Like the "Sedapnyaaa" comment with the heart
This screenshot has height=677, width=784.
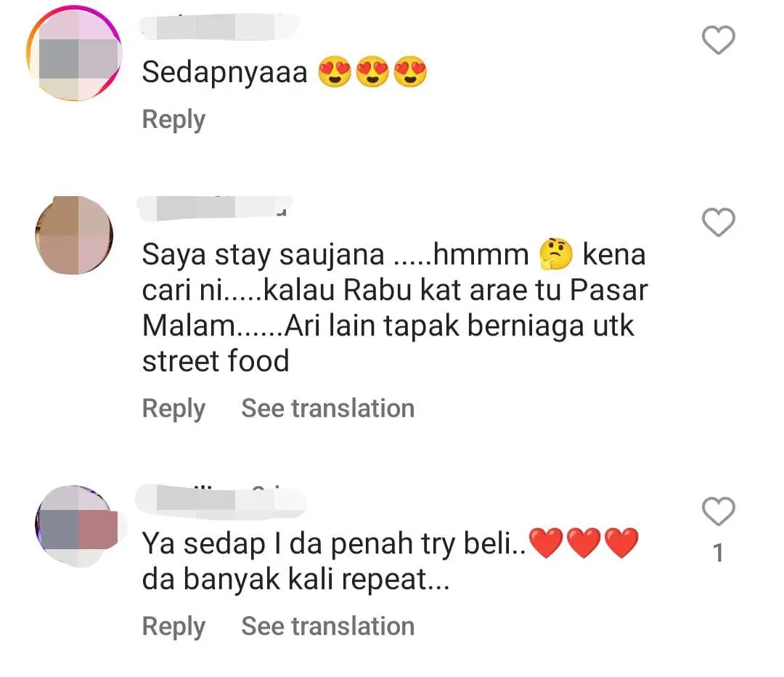coord(719,39)
